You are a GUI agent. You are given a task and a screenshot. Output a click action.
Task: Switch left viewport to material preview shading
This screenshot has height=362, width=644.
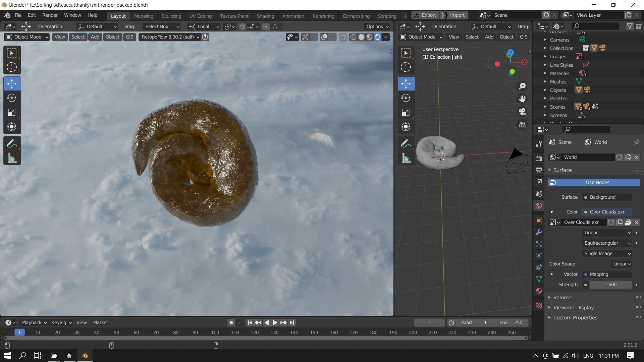[369, 37]
